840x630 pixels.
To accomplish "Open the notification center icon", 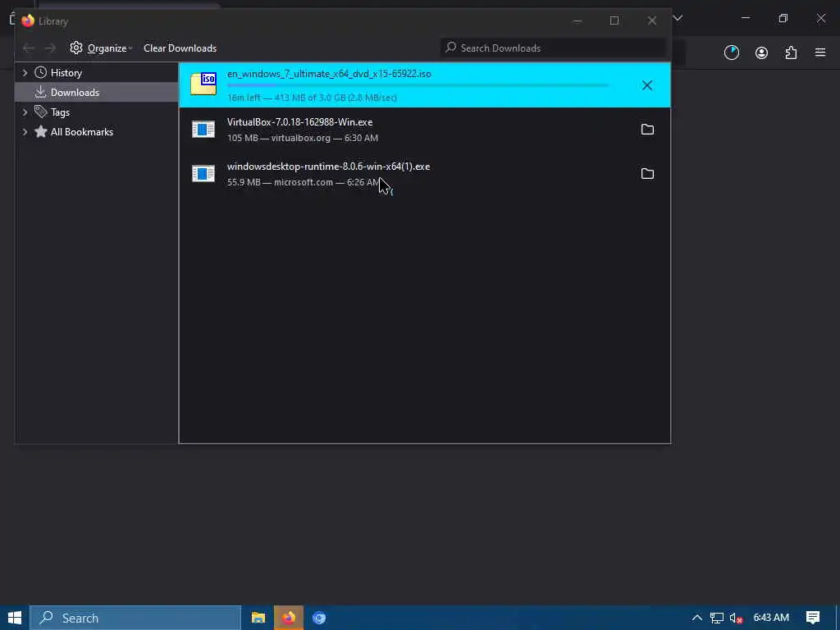I will coord(813,618).
